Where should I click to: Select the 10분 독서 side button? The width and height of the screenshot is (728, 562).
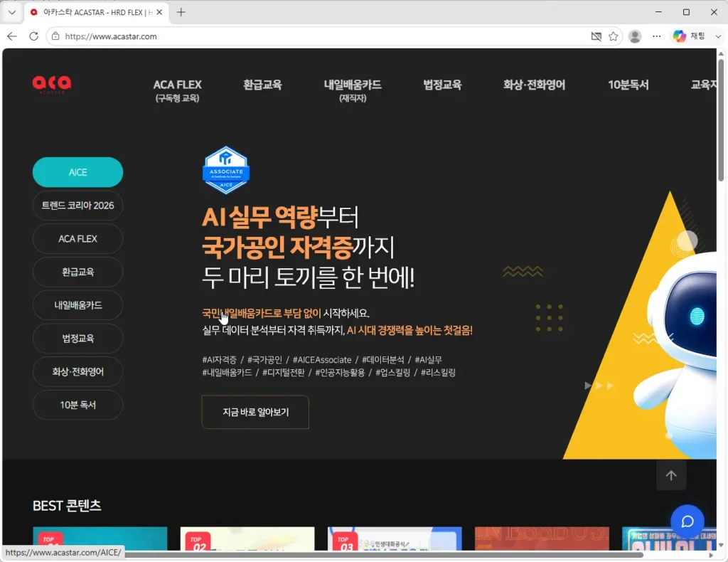pos(77,405)
